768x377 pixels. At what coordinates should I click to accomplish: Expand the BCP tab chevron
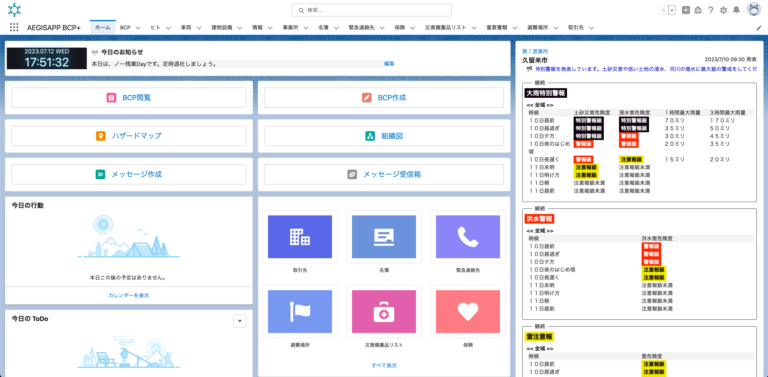[138, 28]
